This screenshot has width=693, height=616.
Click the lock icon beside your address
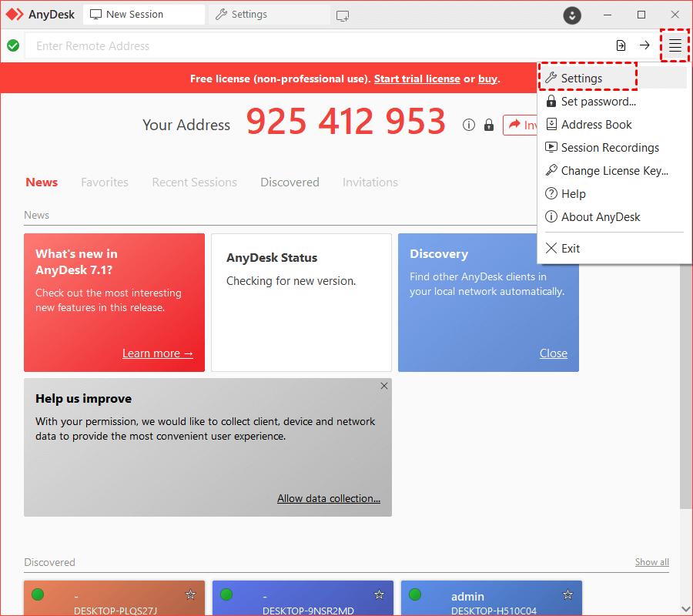pyautogui.click(x=488, y=125)
